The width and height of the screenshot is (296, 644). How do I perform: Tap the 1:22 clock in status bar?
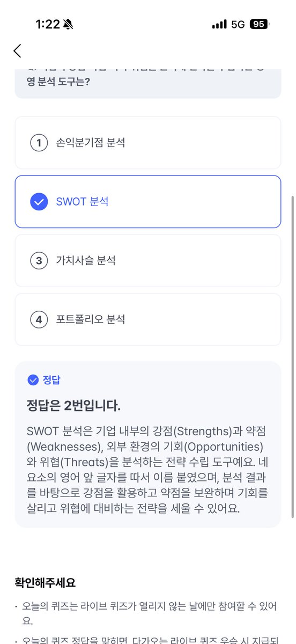(46, 24)
